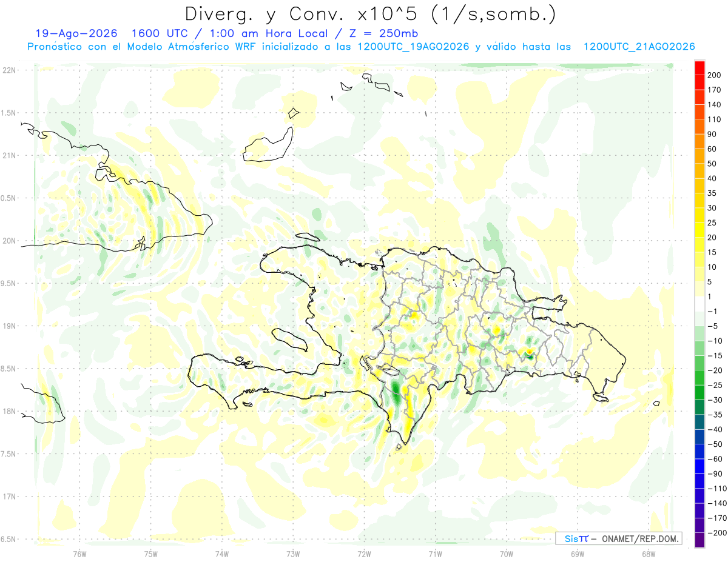Click the '-90' colorbar label

(714, 473)
